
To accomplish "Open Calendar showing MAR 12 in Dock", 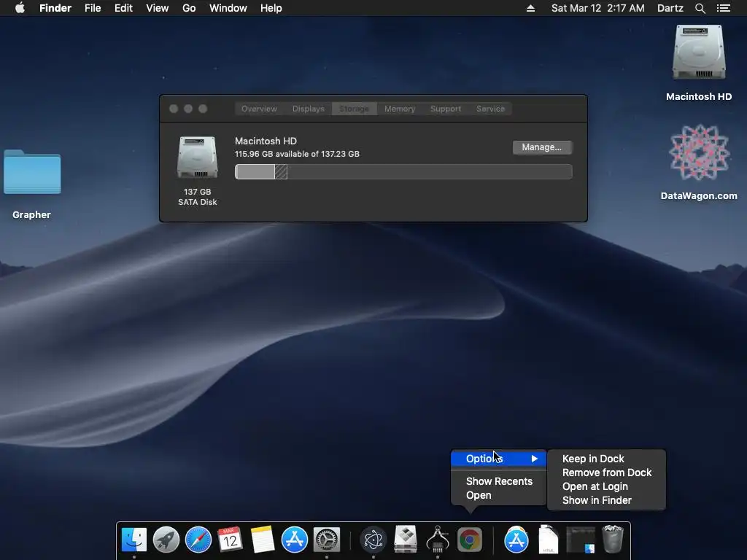I will pos(230,540).
